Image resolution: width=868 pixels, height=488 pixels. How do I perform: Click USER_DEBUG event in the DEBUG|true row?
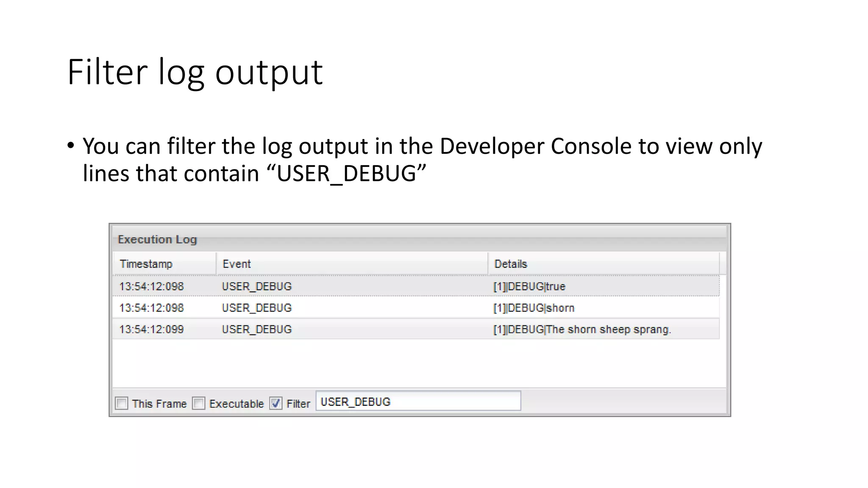[257, 286]
